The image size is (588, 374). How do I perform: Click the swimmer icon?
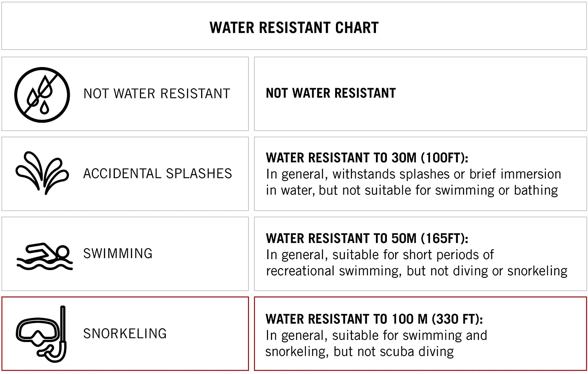45,256
